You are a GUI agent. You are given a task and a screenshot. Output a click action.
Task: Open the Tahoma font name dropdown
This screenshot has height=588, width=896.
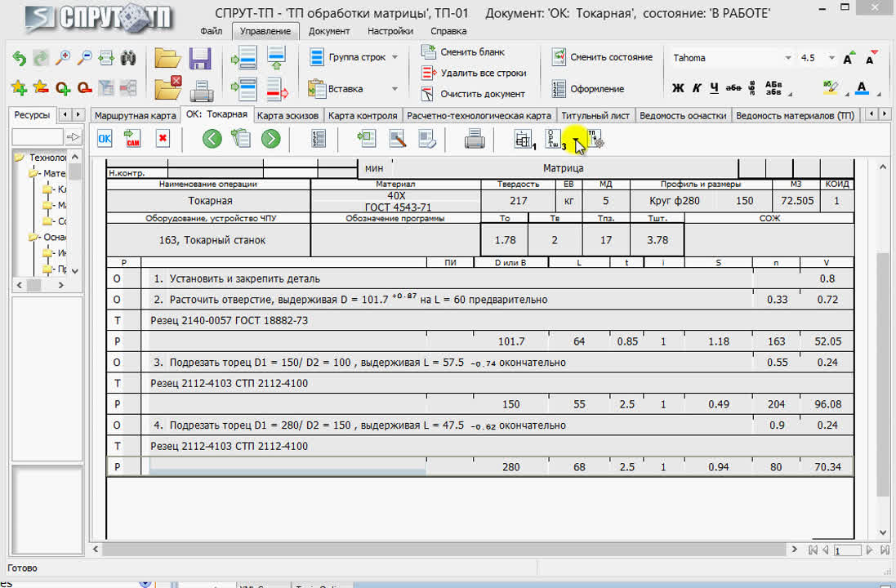click(788, 58)
